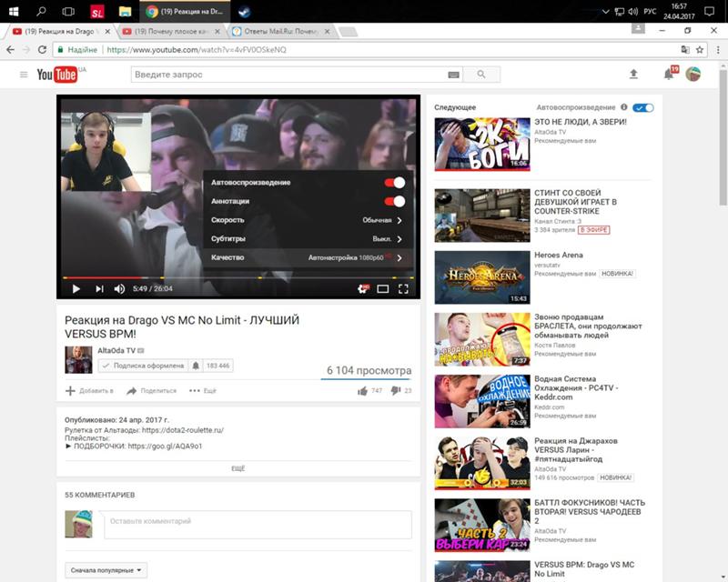Image resolution: width=728 pixels, height=582 pixels.
Task: Open the ЭТО НЕ ЛЮДИ, А ЗВЕРИ thumbnail
Action: [482, 144]
